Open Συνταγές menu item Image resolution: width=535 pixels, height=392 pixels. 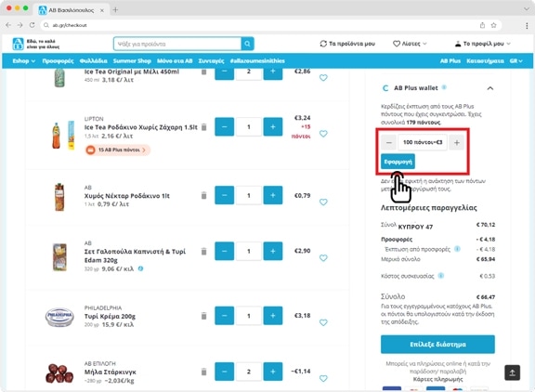pyautogui.click(x=211, y=60)
